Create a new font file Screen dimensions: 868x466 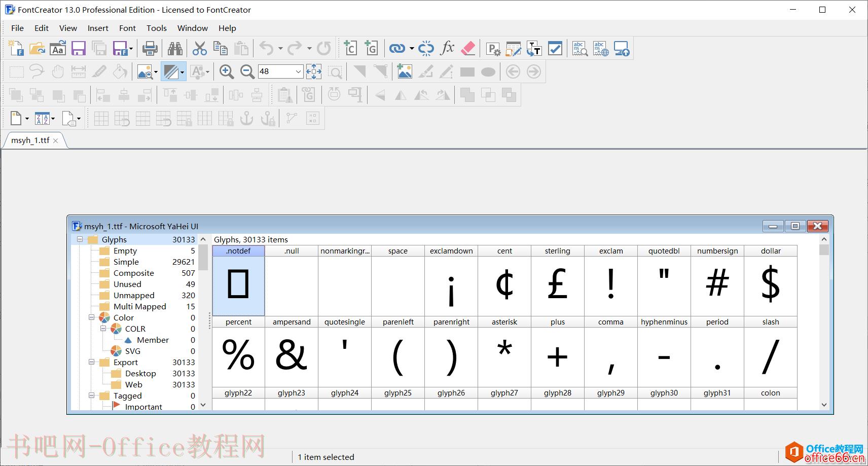click(16, 49)
